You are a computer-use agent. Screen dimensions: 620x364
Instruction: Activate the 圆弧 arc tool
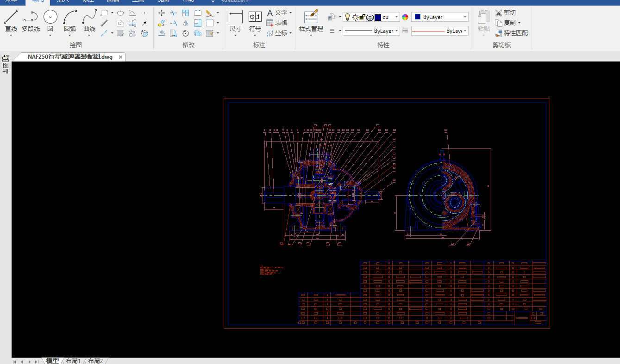pyautogui.click(x=70, y=18)
